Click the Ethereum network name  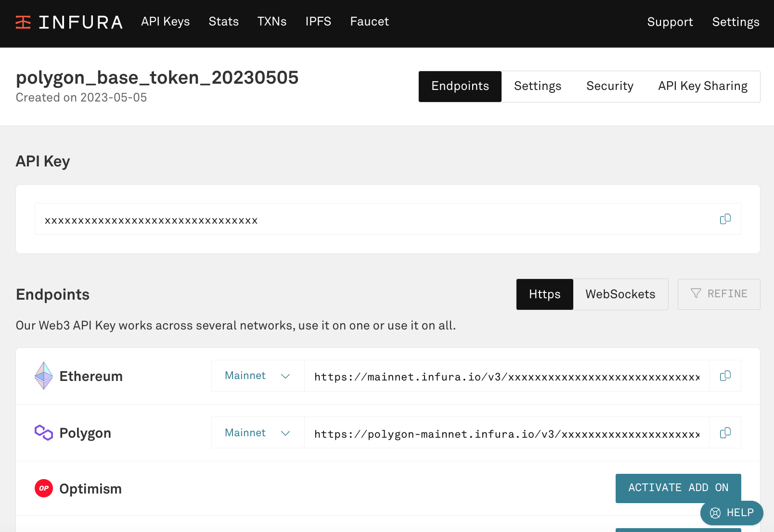91,376
